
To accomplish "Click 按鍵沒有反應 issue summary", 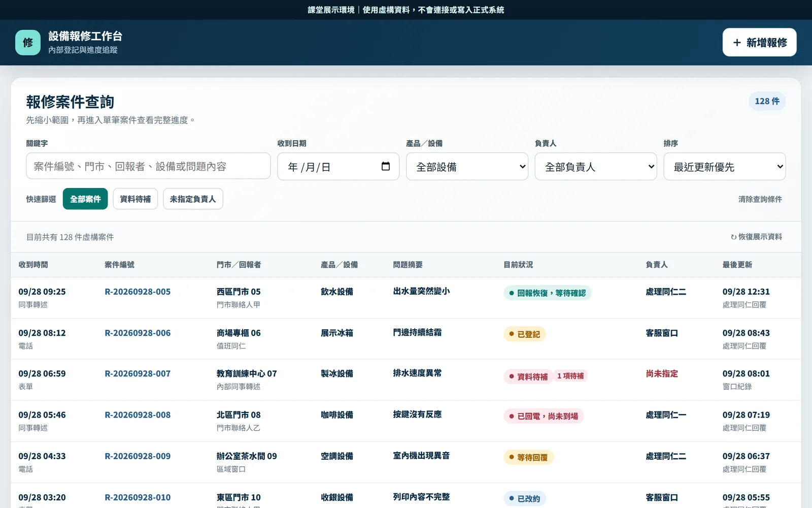I will pos(417,414).
